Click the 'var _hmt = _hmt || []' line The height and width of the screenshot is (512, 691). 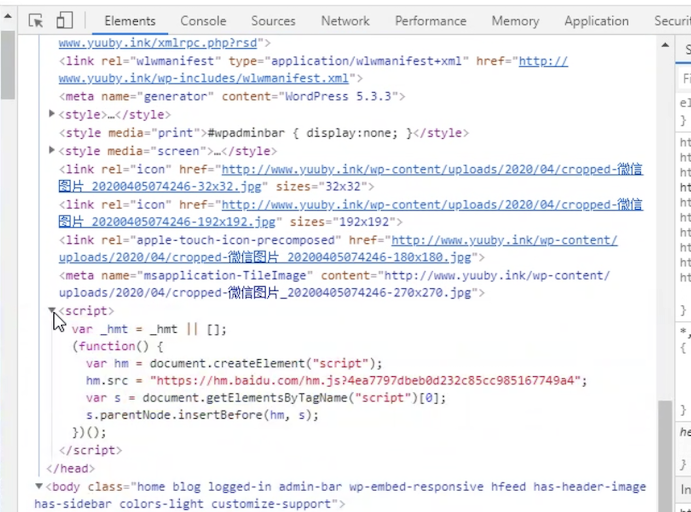149,329
